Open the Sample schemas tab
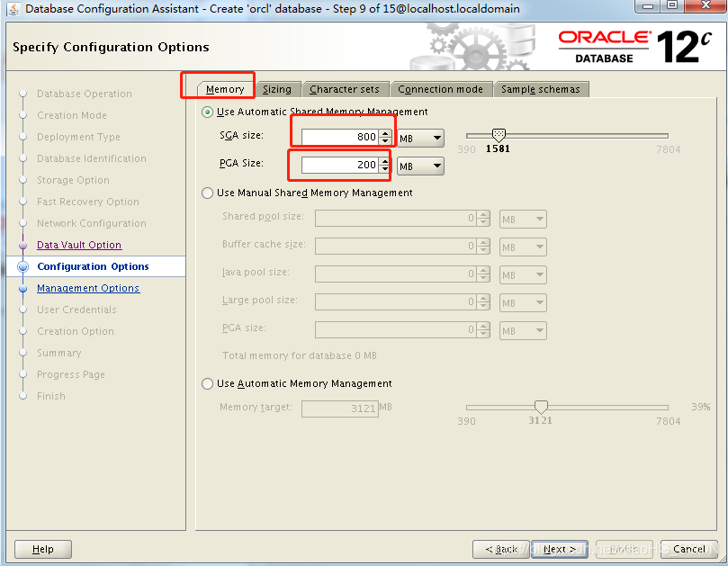 tap(541, 89)
